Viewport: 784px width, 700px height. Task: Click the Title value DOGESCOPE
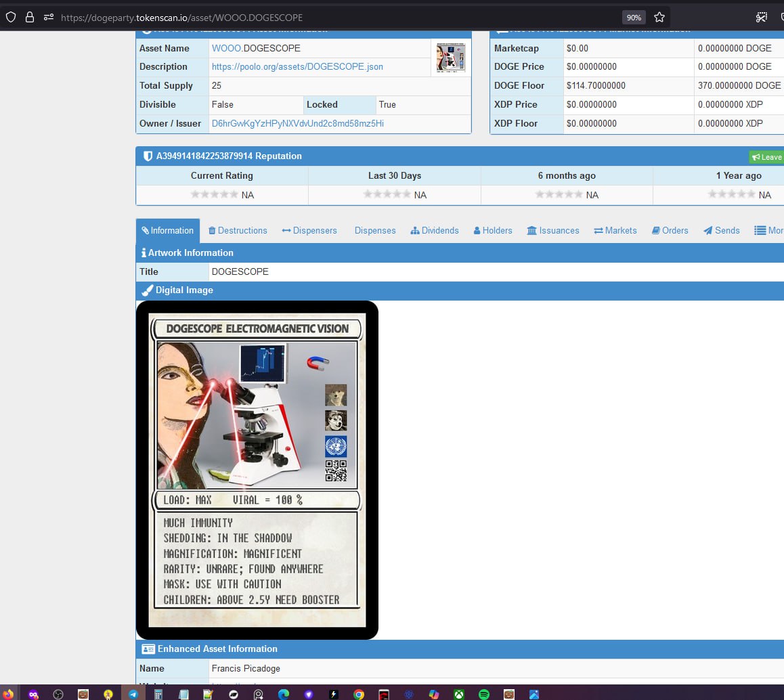(x=240, y=271)
